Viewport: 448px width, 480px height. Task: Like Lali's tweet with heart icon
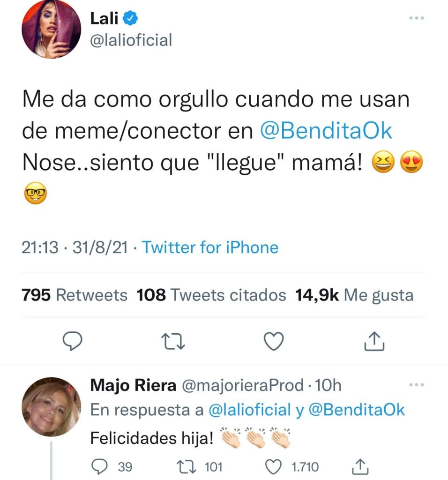pyautogui.click(x=275, y=342)
